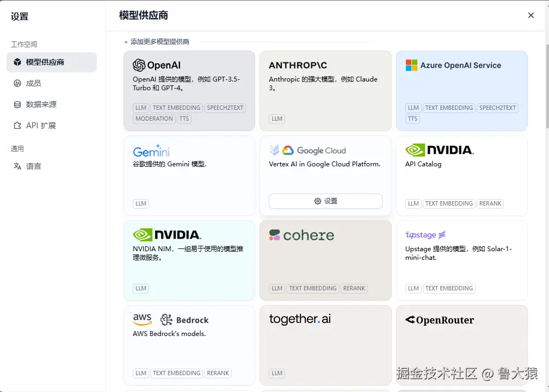Click the language translate icon
This screenshot has height=392, width=549.
[x=17, y=166]
